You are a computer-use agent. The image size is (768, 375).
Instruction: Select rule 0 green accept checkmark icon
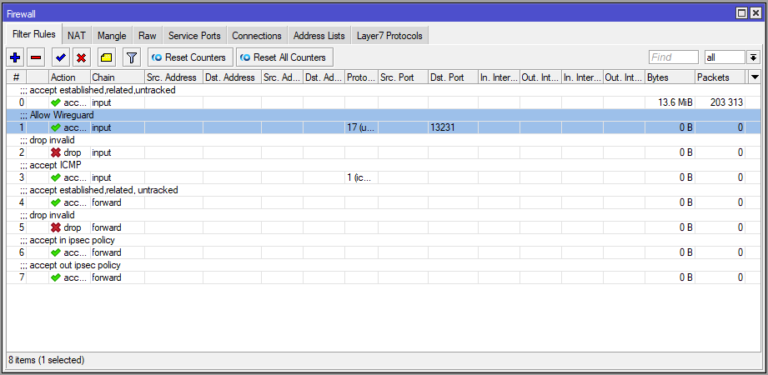[x=55, y=103]
